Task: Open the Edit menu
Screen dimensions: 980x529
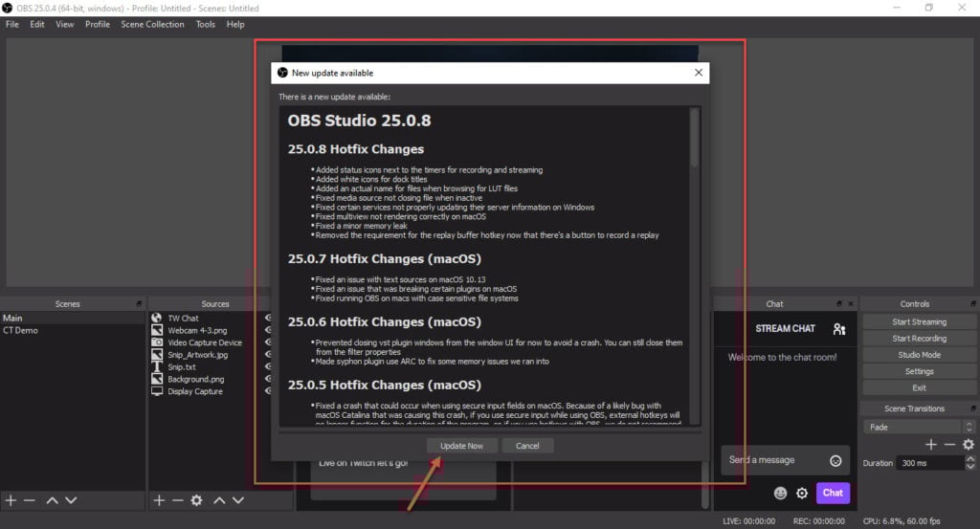Action: click(x=37, y=24)
